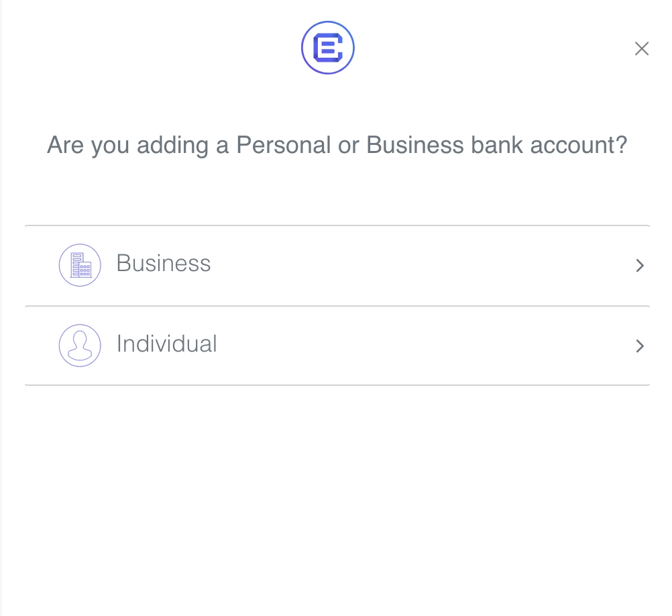Click the circular E logo at top
672x616 pixels.
[327, 48]
